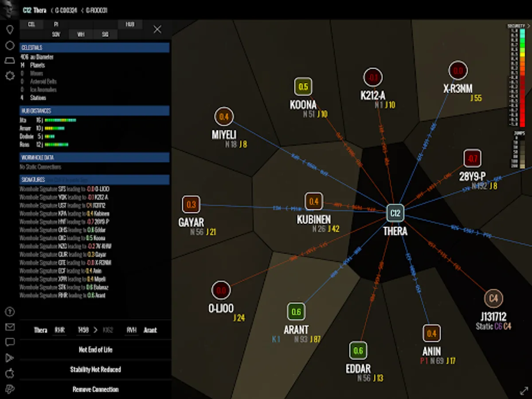
Task: Select signature XPR leading to Miyeli
Action: point(63,279)
